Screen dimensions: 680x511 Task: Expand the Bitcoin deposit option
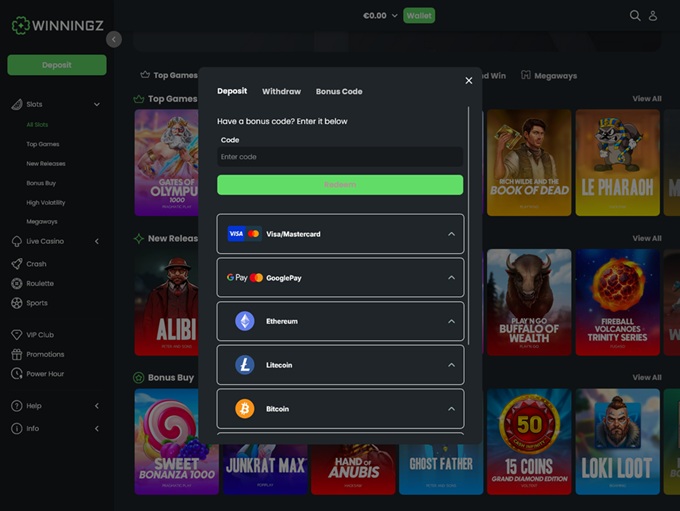[x=340, y=409]
